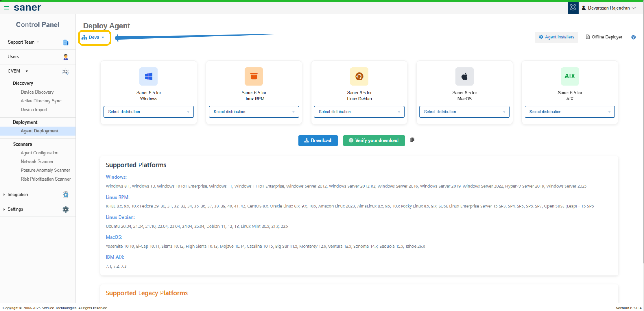Viewport: 644px width, 311px height.
Task: Go to Device Discovery
Action: [37, 92]
